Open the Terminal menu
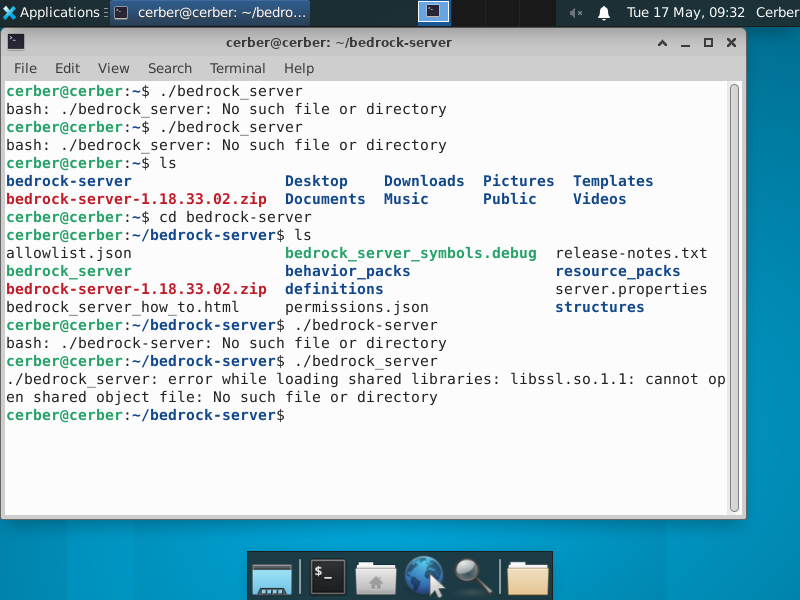This screenshot has width=800, height=600. click(x=237, y=68)
